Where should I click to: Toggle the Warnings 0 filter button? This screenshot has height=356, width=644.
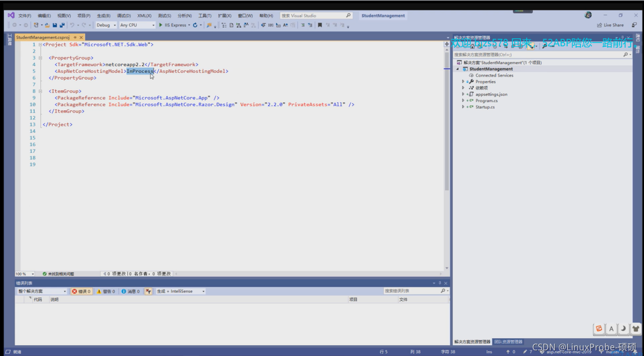[x=105, y=291]
